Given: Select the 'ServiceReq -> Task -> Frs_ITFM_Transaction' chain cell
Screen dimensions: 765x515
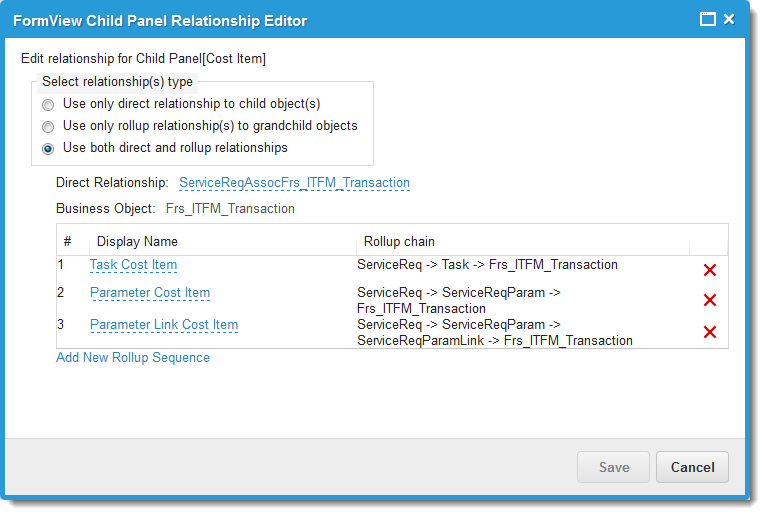Looking at the screenshot, I should (487, 265).
